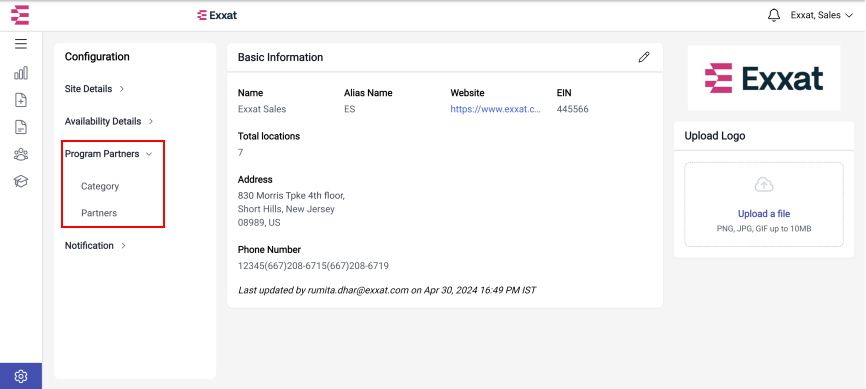The image size is (866, 389).
Task: Click the Upload a file link
Action: click(x=764, y=214)
